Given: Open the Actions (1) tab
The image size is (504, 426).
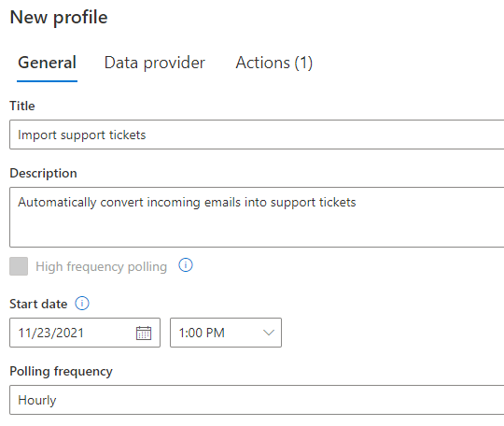Looking at the screenshot, I should (x=274, y=63).
